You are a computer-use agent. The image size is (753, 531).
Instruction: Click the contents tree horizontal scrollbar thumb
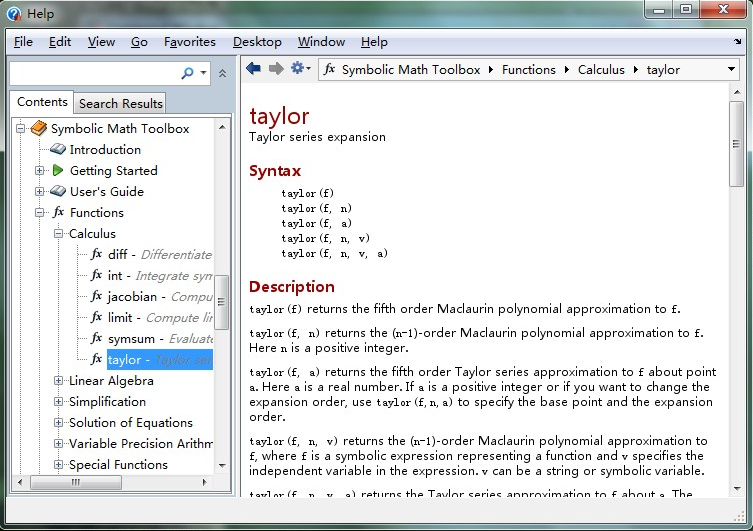point(76,482)
